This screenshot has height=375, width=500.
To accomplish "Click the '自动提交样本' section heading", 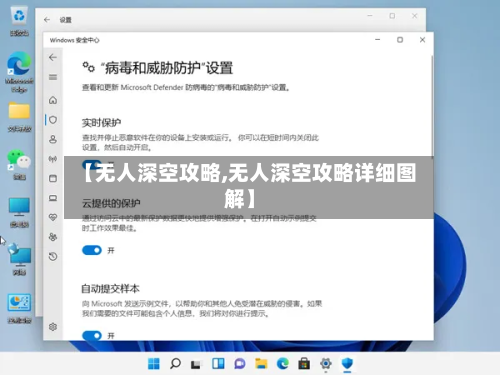I will click(x=110, y=289).
